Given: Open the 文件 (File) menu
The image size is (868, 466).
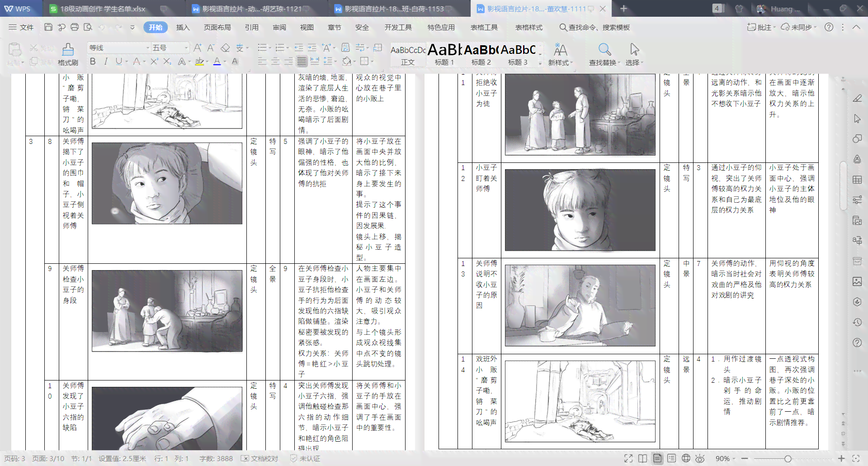Looking at the screenshot, I should pos(21,27).
